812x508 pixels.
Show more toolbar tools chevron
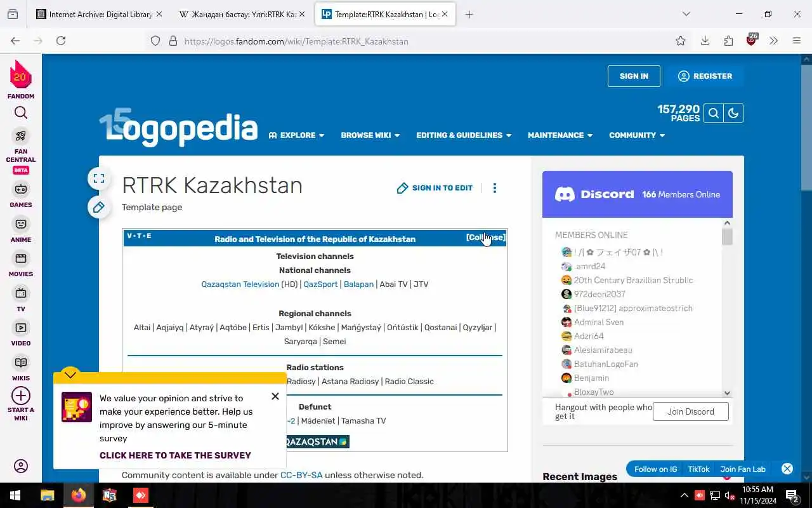point(773,41)
